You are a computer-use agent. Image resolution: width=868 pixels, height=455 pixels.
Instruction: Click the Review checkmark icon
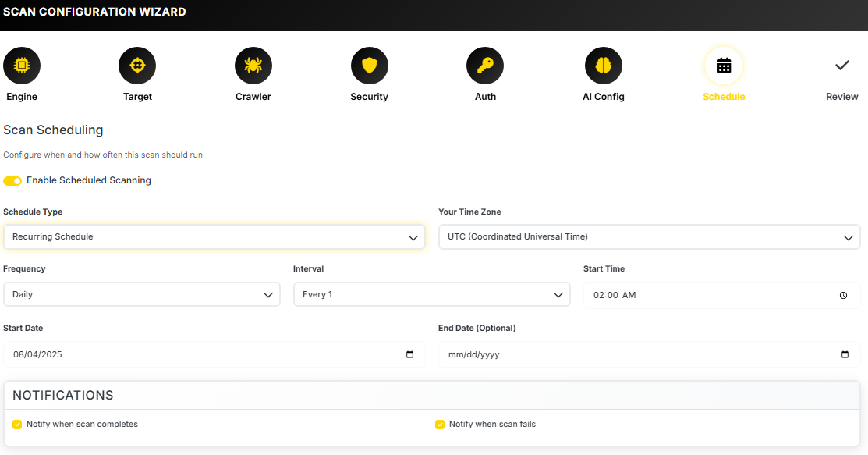841,66
